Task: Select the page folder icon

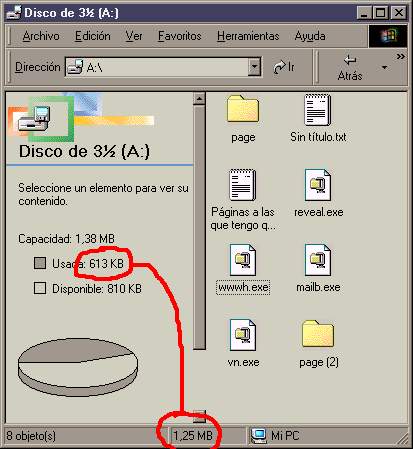Action: point(243,109)
